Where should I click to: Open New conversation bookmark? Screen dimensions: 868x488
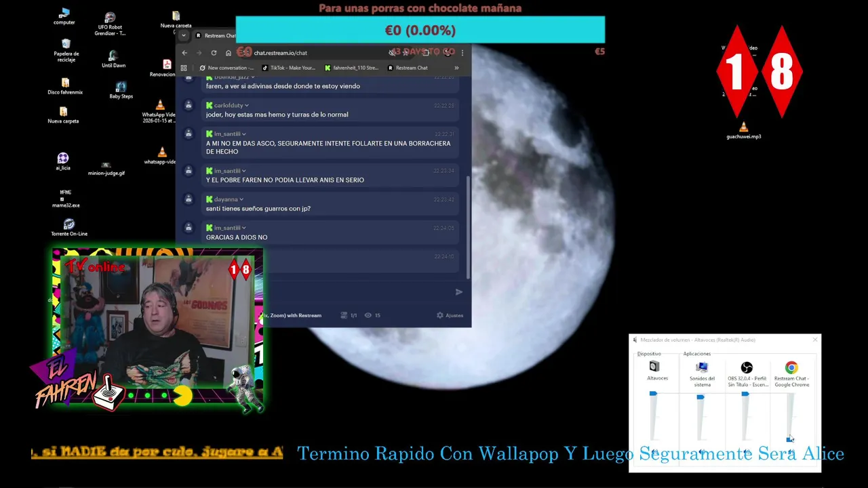tap(226, 68)
